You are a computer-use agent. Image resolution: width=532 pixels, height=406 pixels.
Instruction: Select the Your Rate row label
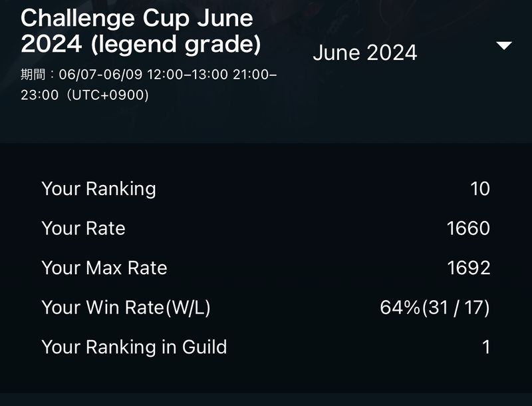(x=83, y=228)
